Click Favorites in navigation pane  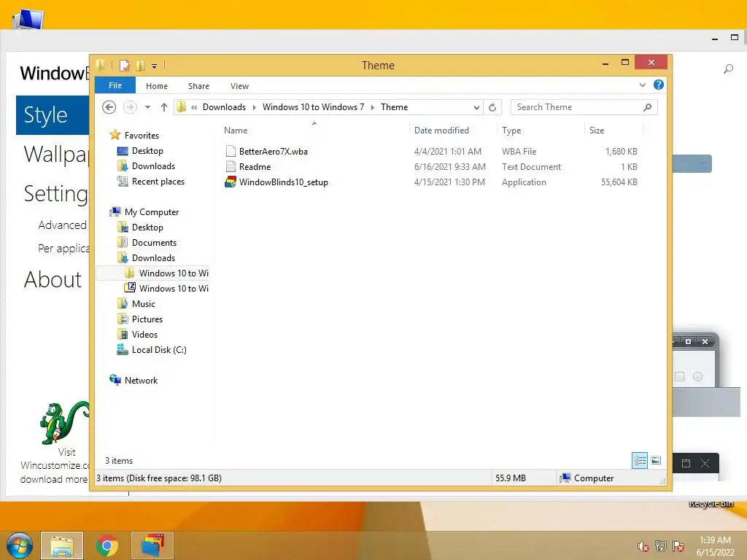pos(142,135)
